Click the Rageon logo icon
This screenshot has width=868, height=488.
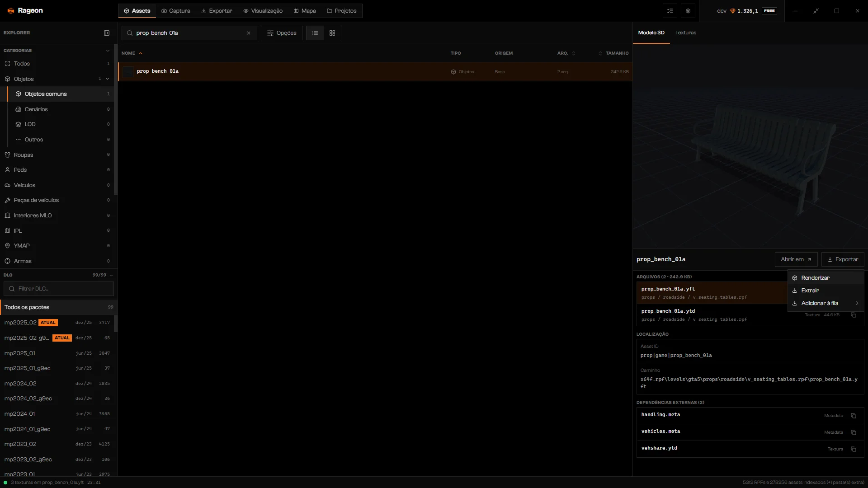click(x=11, y=11)
